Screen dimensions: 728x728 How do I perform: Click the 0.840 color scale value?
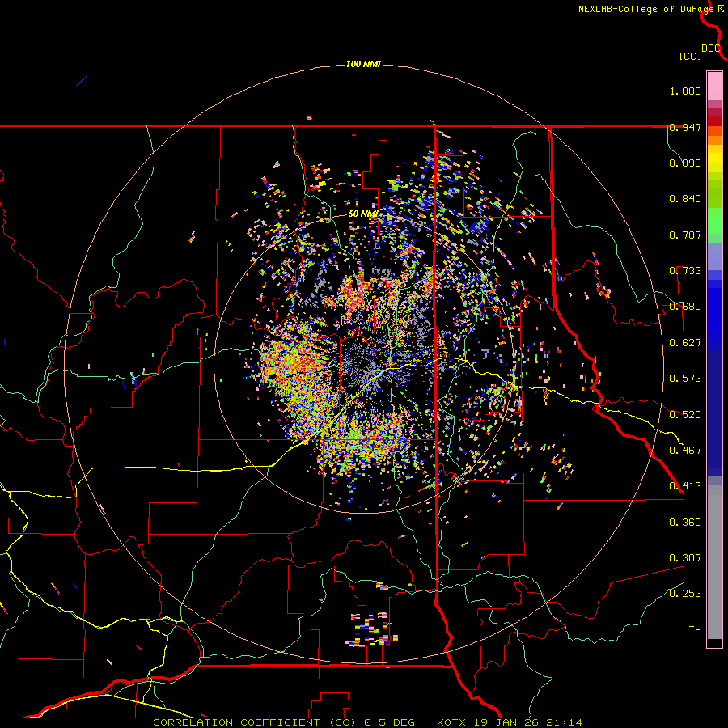[685, 199]
